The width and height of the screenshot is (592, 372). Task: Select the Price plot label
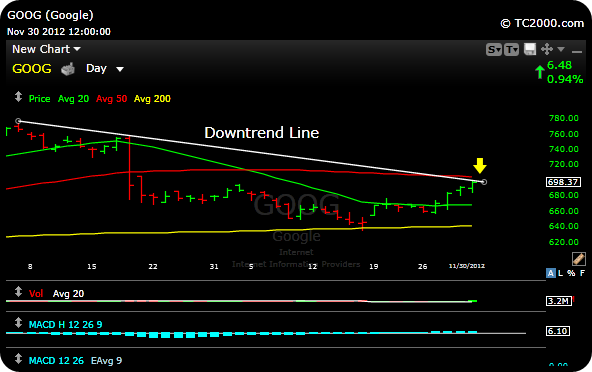pyautogui.click(x=40, y=99)
